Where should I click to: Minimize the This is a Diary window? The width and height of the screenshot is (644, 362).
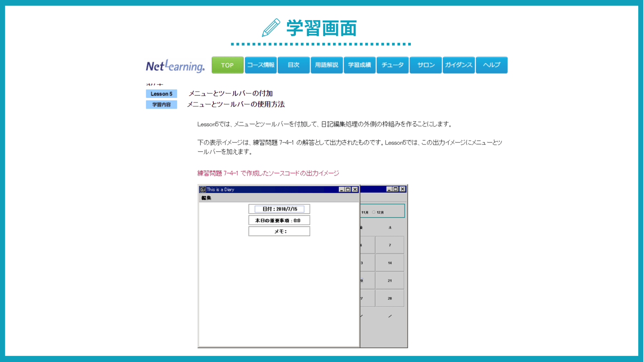click(342, 190)
